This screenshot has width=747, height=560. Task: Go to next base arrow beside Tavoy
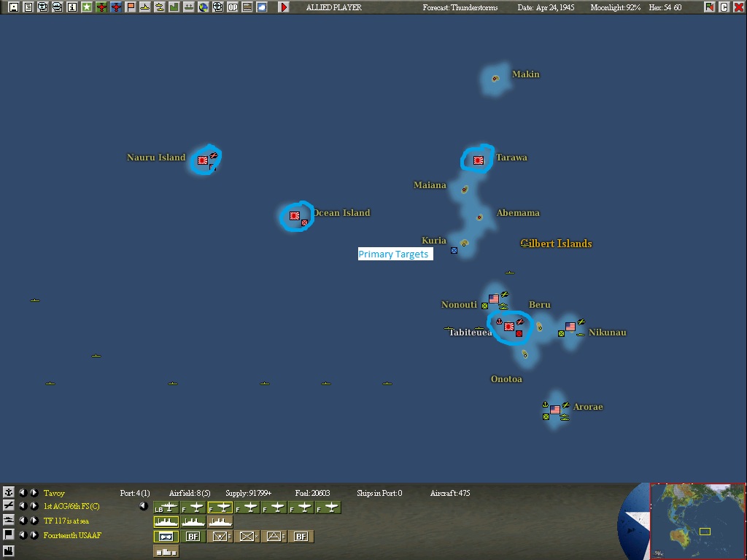[x=34, y=492]
